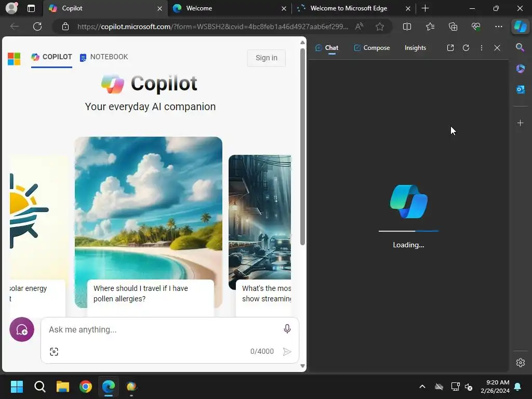
Task: Open split screen view
Action: tap(407, 26)
